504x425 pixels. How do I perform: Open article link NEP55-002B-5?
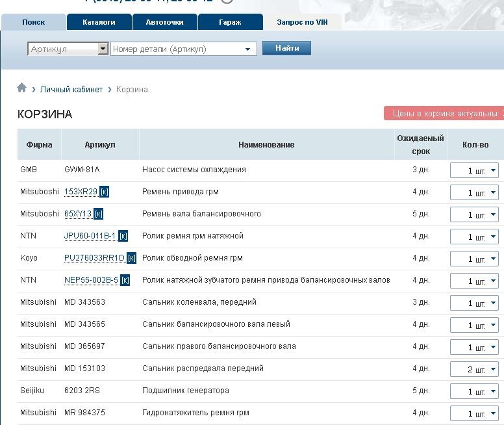(x=92, y=280)
